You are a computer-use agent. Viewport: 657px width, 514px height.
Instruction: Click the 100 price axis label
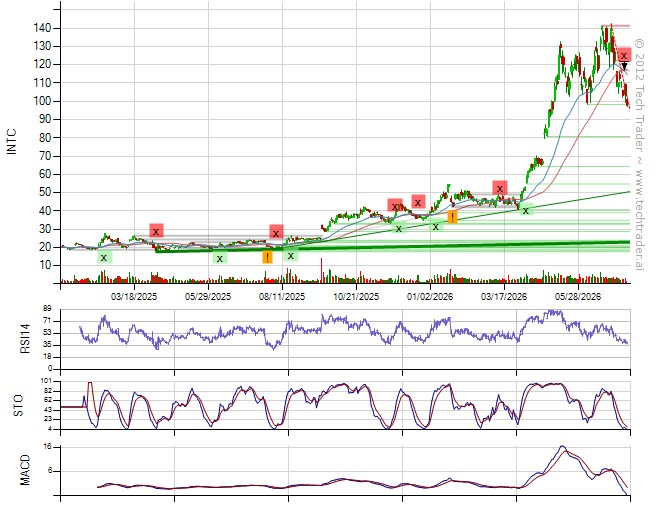click(42, 101)
